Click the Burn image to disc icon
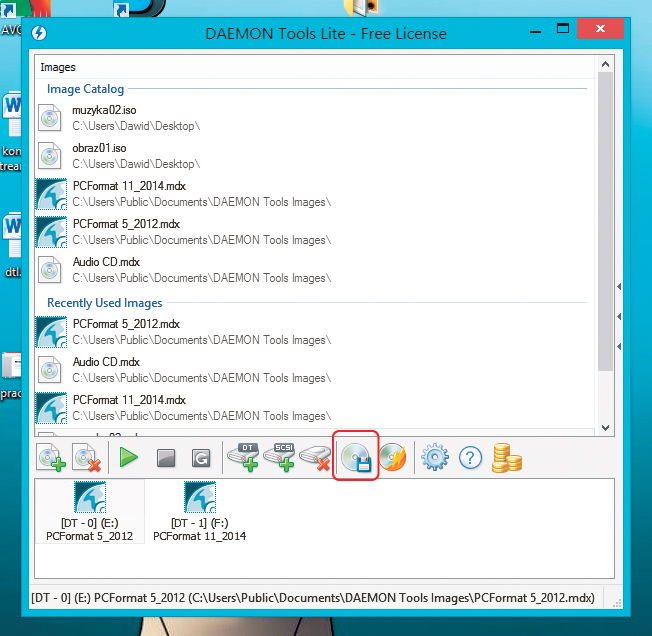The image size is (652, 636). click(x=391, y=458)
